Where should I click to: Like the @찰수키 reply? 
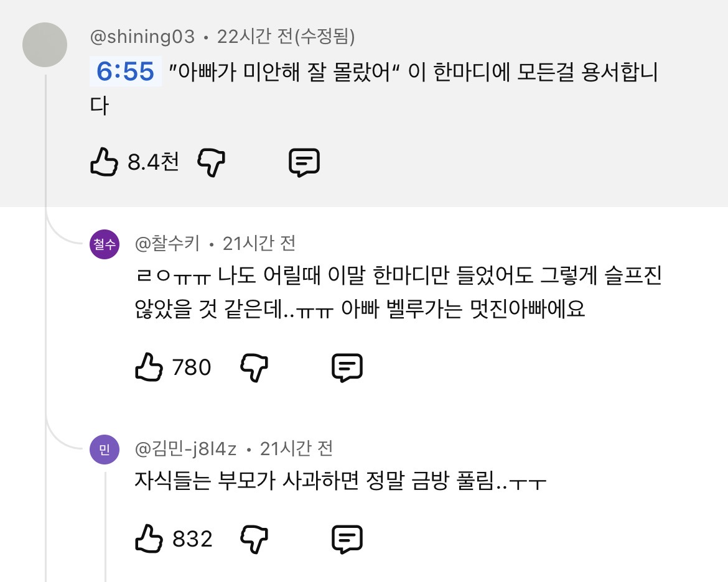click(149, 367)
